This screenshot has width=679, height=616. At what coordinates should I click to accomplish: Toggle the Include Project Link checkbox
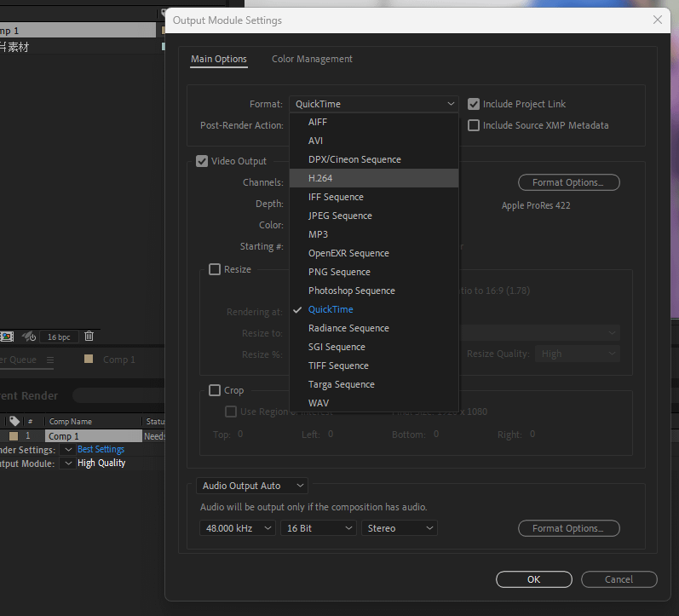[474, 104]
